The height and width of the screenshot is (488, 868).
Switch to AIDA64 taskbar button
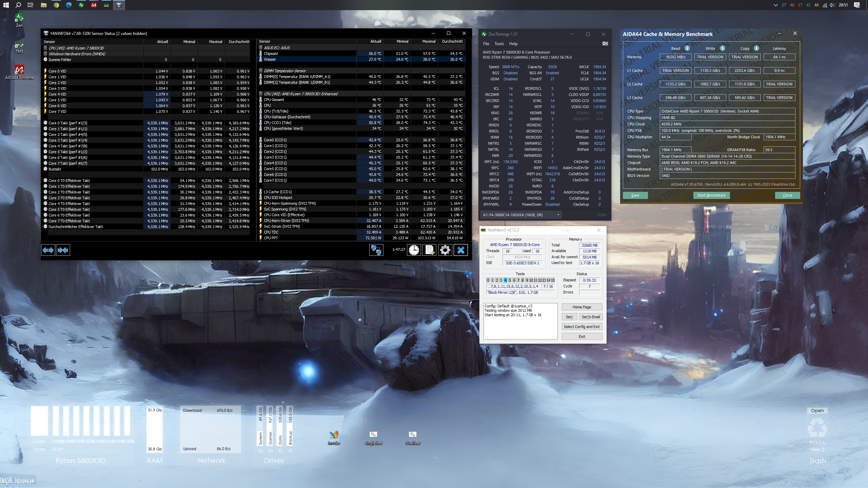pos(94,5)
